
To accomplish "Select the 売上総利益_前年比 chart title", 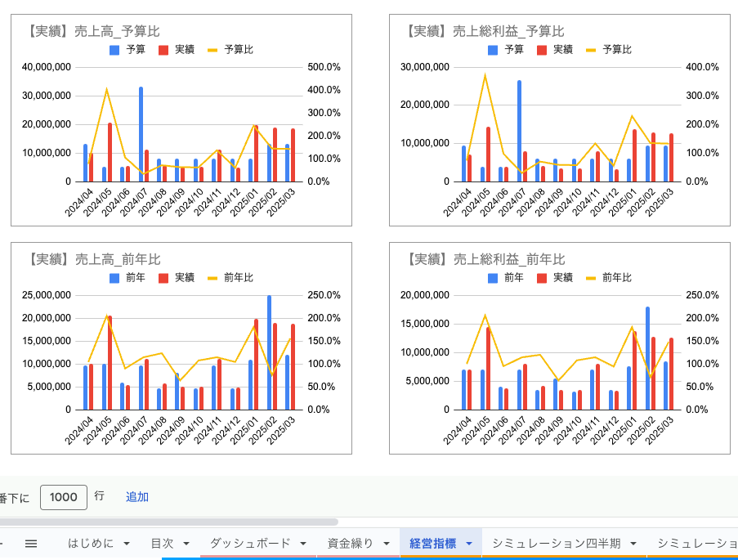I will coord(485,259).
